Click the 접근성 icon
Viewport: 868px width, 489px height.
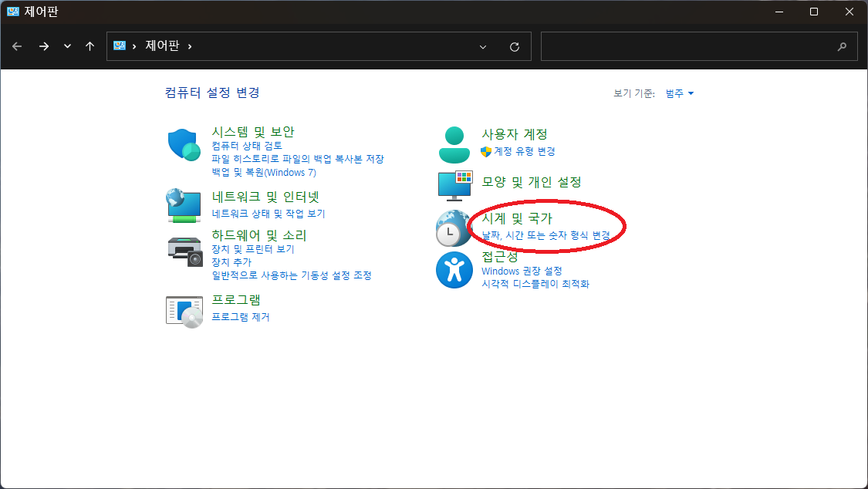coord(454,271)
